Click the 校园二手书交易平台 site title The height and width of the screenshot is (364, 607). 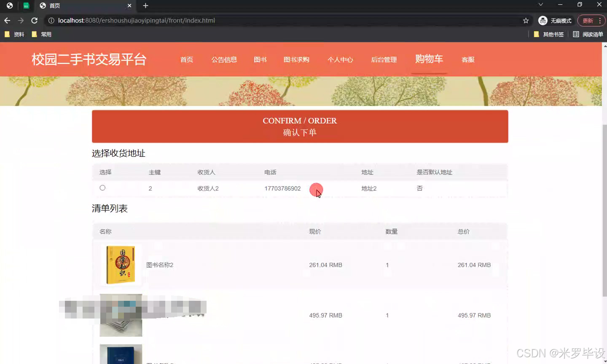[89, 59]
